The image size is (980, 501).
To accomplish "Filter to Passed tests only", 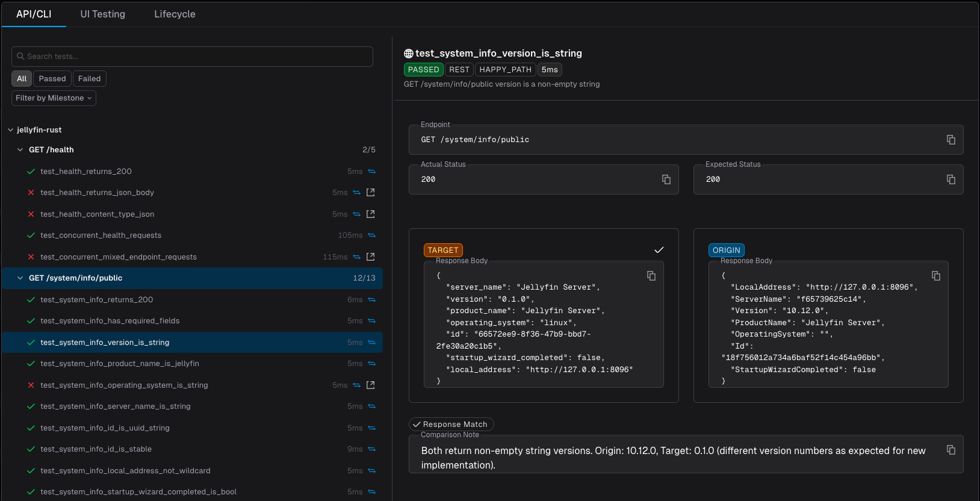I will coord(52,79).
